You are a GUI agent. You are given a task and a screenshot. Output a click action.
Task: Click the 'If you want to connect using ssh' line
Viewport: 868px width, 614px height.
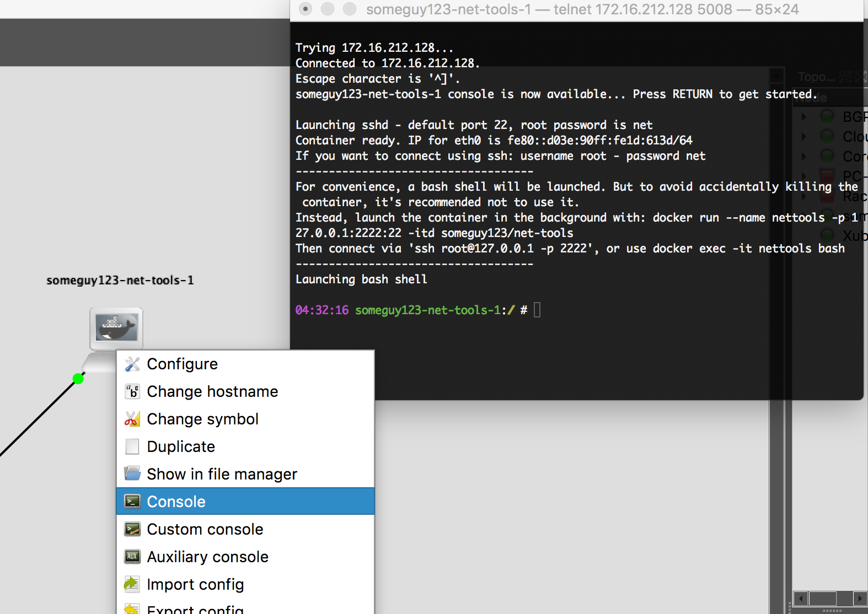pos(501,156)
